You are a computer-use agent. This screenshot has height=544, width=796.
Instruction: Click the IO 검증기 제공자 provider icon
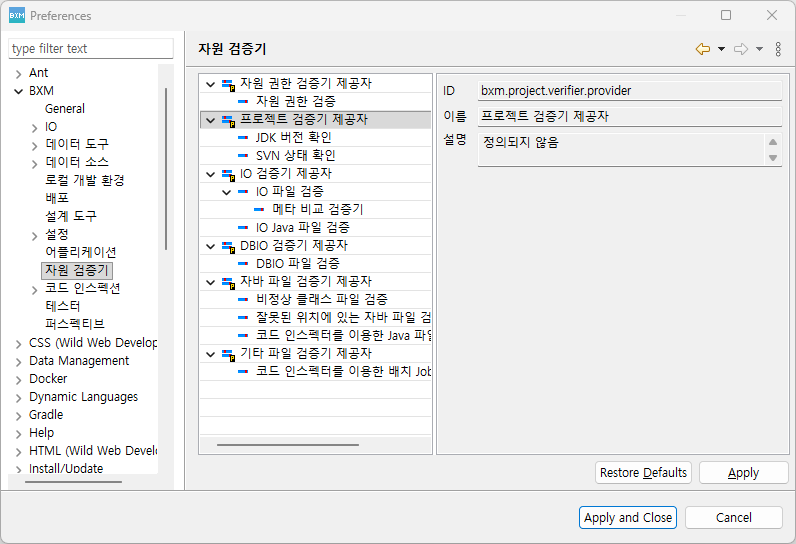click(228, 174)
